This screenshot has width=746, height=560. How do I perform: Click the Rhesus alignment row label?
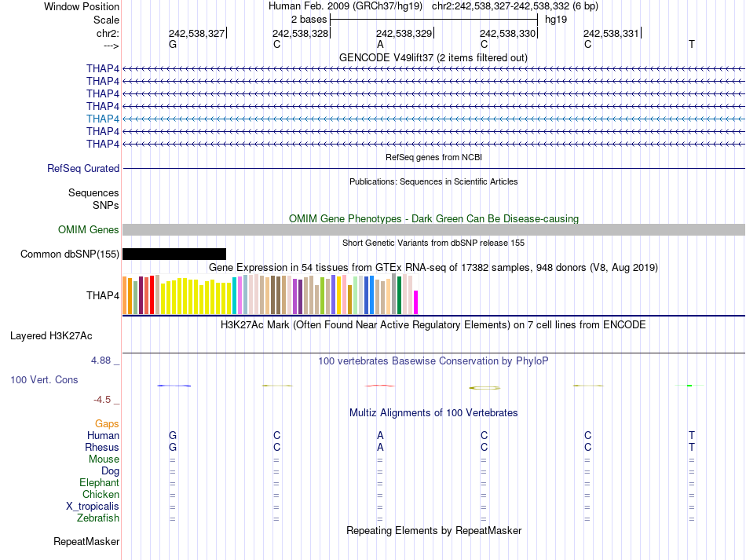(102, 447)
